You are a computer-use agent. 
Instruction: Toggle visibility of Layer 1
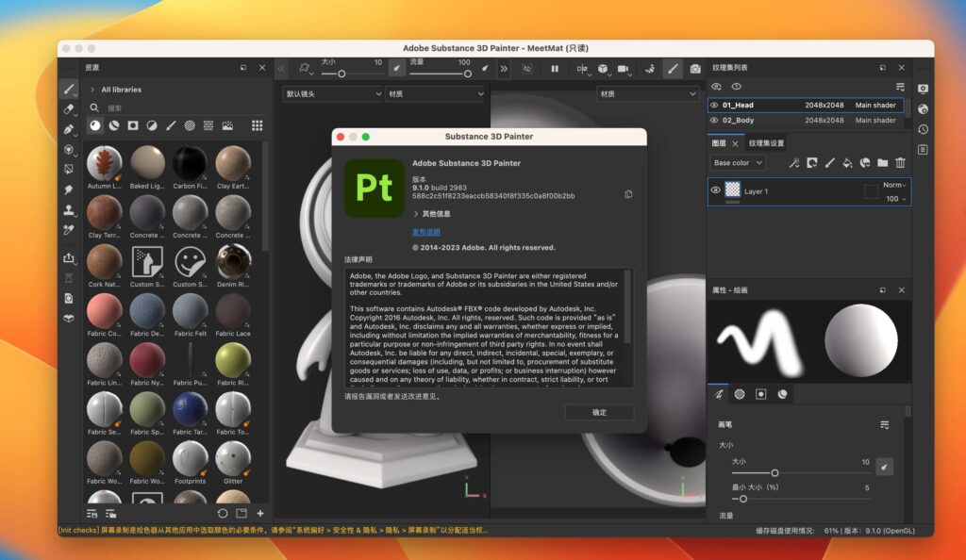(x=718, y=189)
